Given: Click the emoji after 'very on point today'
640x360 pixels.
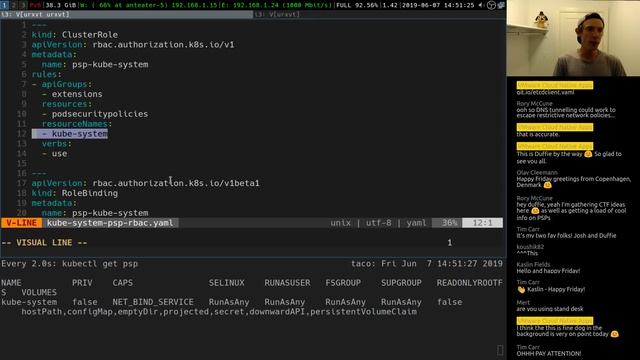Looking at the screenshot, I should pos(614,334).
